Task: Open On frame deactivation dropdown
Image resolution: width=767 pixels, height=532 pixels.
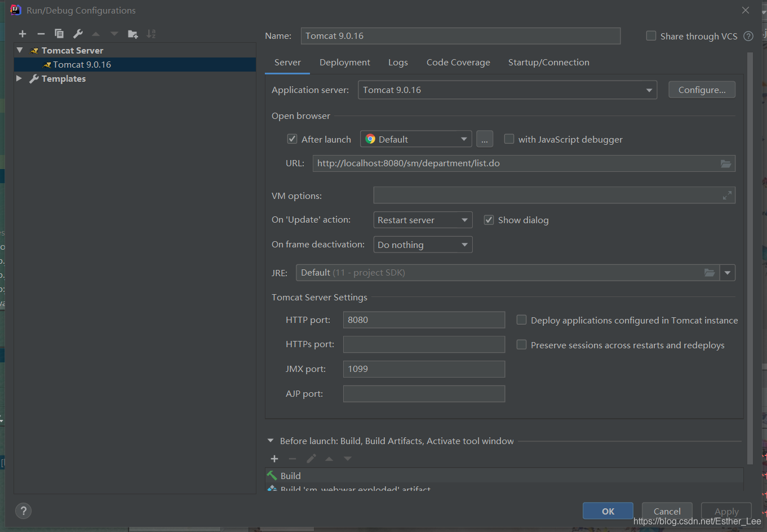Action: click(x=423, y=245)
